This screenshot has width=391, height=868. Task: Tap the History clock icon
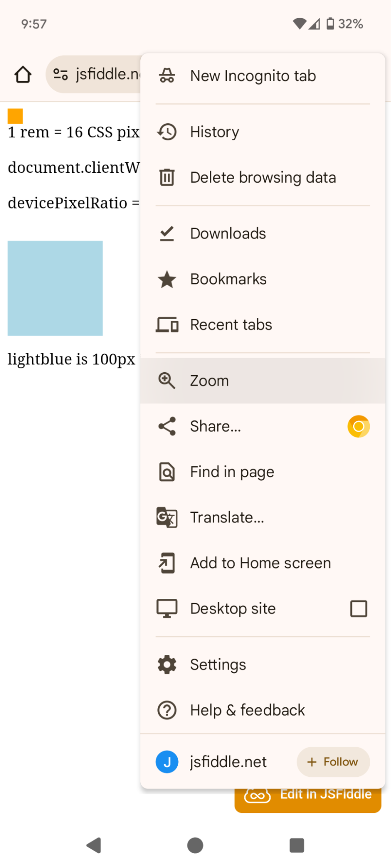coord(167,132)
